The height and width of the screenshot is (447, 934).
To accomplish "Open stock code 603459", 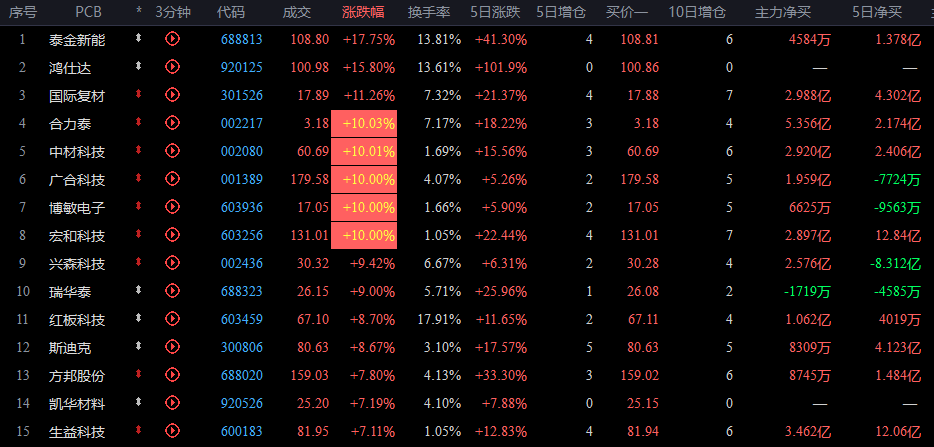I will tap(242, 319).
